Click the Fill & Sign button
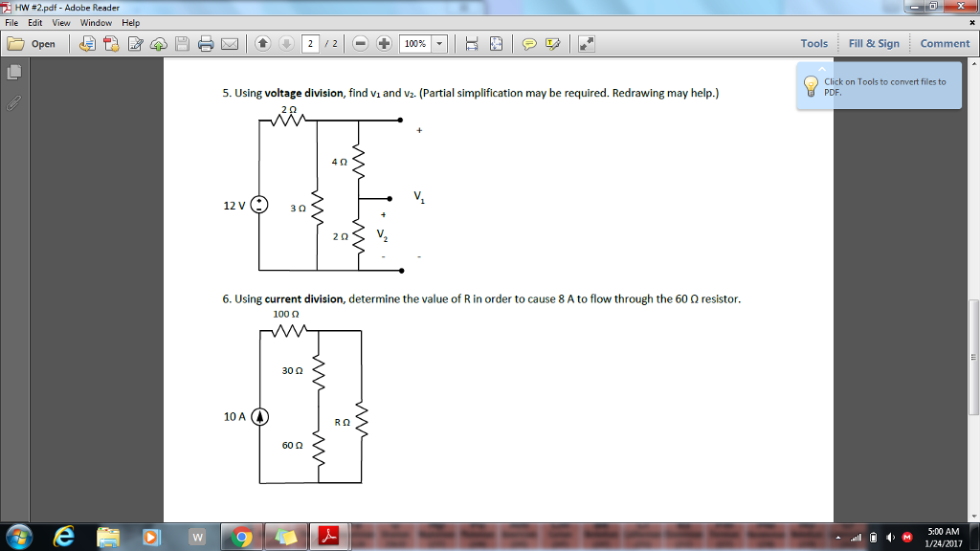980x551 pixels. (874, 43)
